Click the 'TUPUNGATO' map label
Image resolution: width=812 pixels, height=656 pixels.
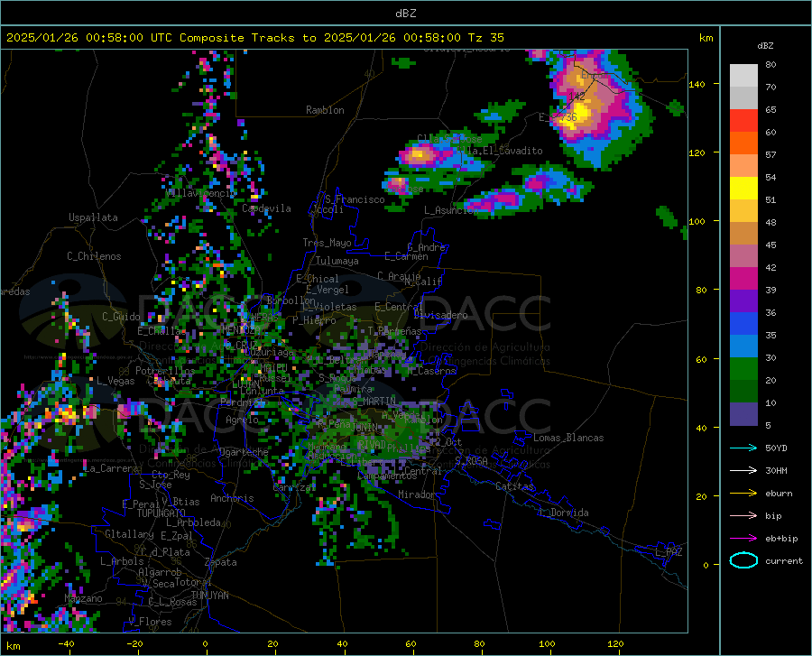[x=161, y=513]
